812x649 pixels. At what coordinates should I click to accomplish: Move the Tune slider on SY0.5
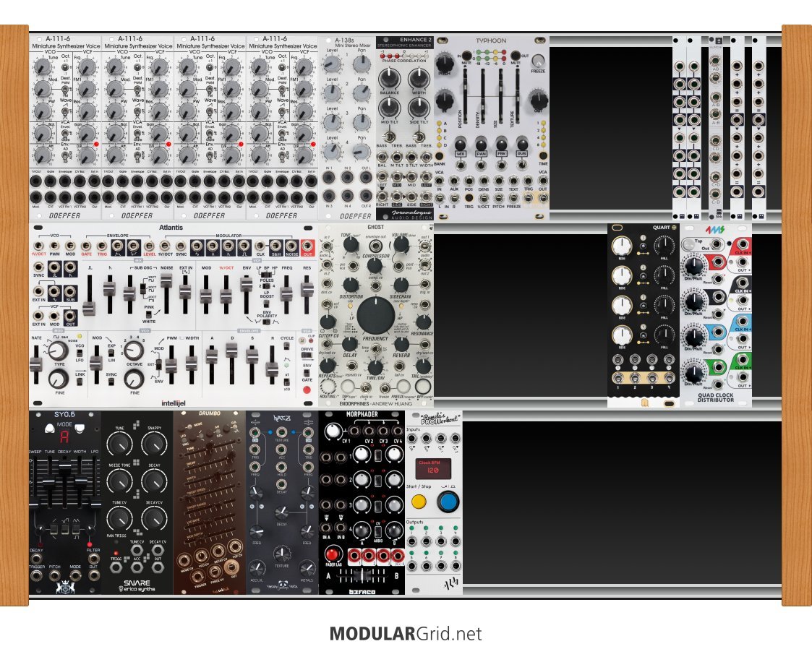(x=48, y=481)
